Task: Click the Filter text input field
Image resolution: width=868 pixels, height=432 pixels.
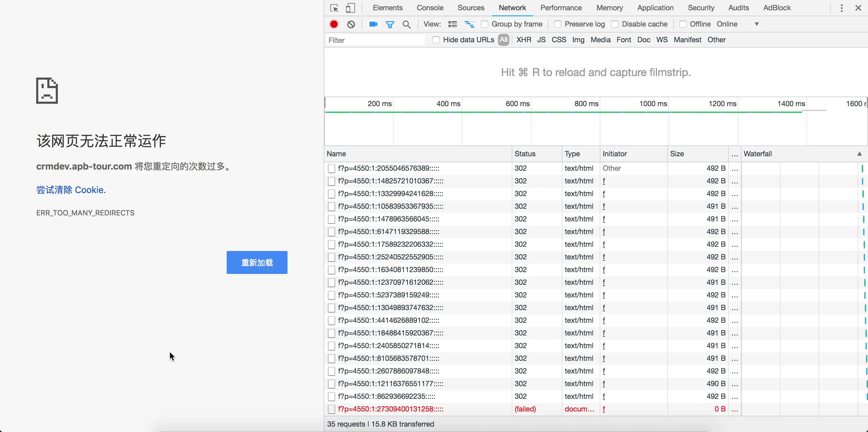Action: point(375,40)
